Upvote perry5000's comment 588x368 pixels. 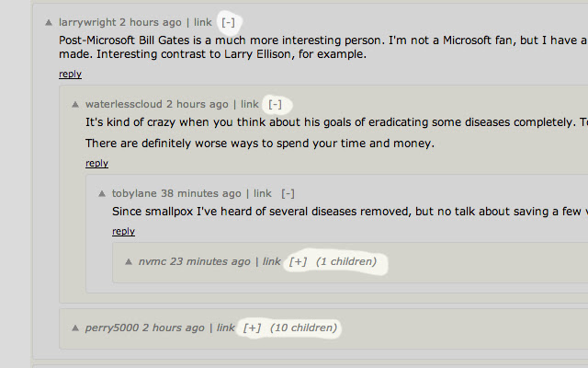click(75, 328)
